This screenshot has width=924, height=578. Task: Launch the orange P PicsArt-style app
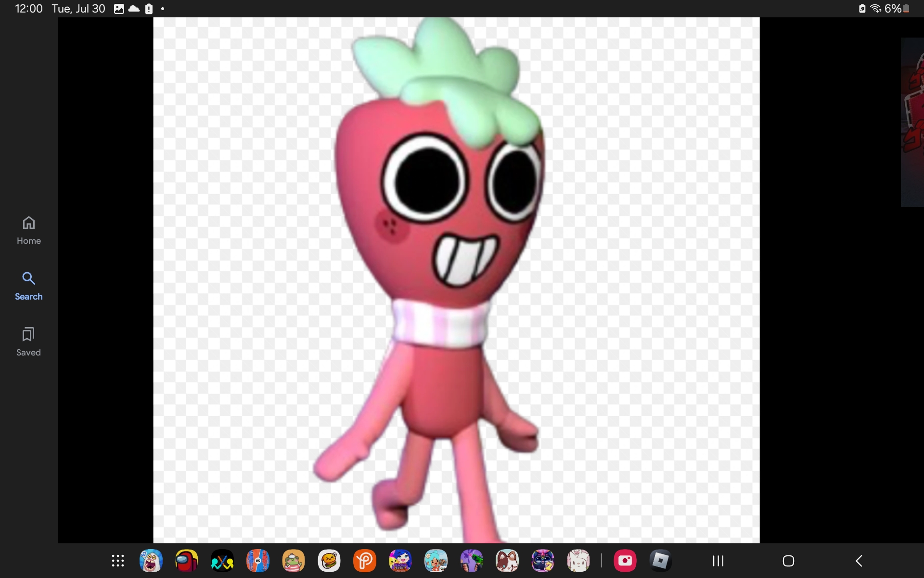[x=365, y=561]
